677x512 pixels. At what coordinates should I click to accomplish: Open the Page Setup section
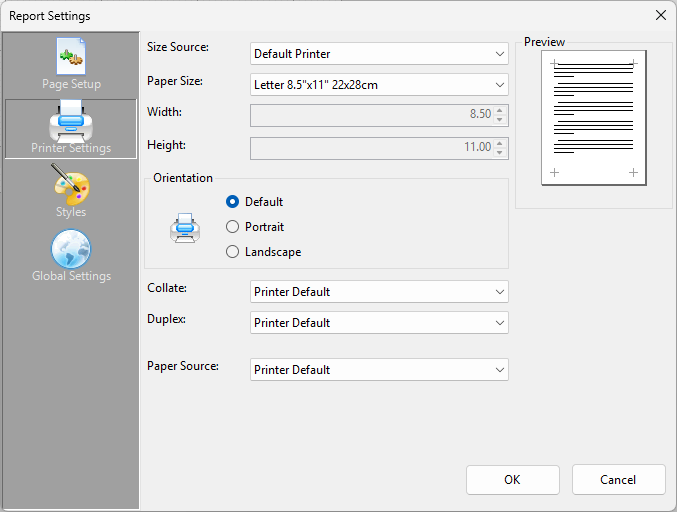click(71, 64)
